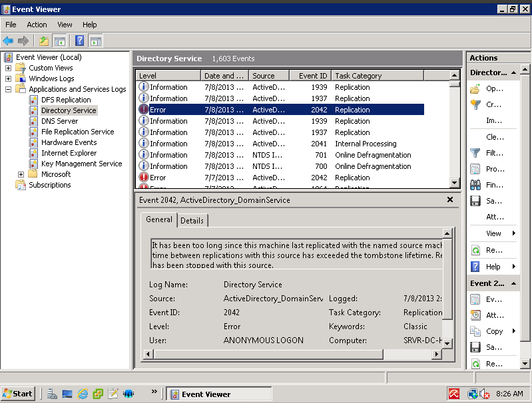Click the Copy icon in Actions

tap(475, 331)
